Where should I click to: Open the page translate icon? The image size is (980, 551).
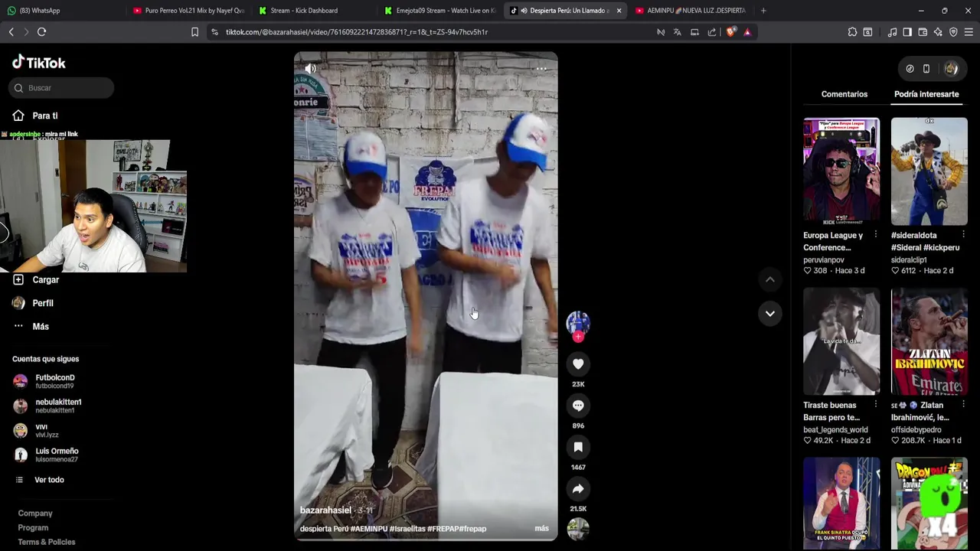[x=678, y=32]
